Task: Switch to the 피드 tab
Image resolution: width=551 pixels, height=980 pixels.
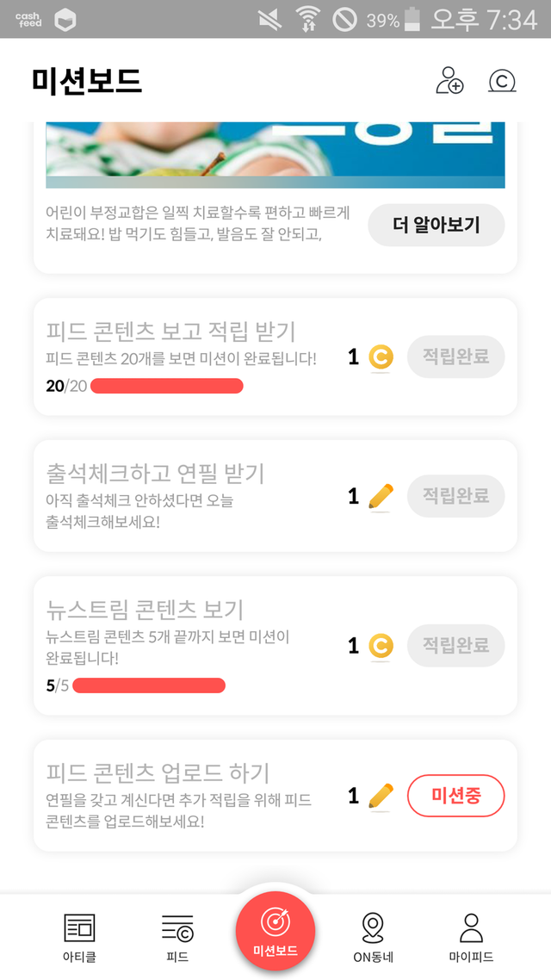Action: pyautogui.click(x=177, y=937)
